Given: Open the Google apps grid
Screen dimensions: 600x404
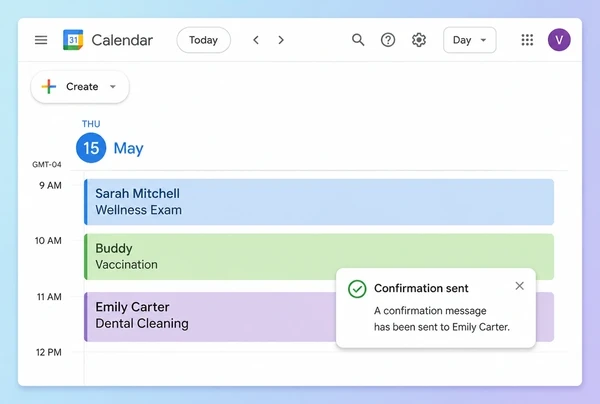Looking at the screenshot, I should (527, 40).
